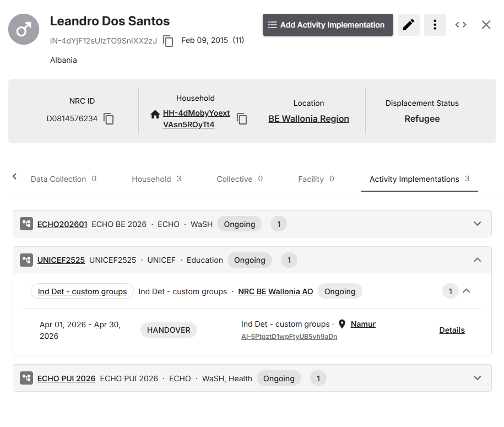Select the Activity Implementations tab
This screenshot has height=427, width=504.
[x=420, y=179]
